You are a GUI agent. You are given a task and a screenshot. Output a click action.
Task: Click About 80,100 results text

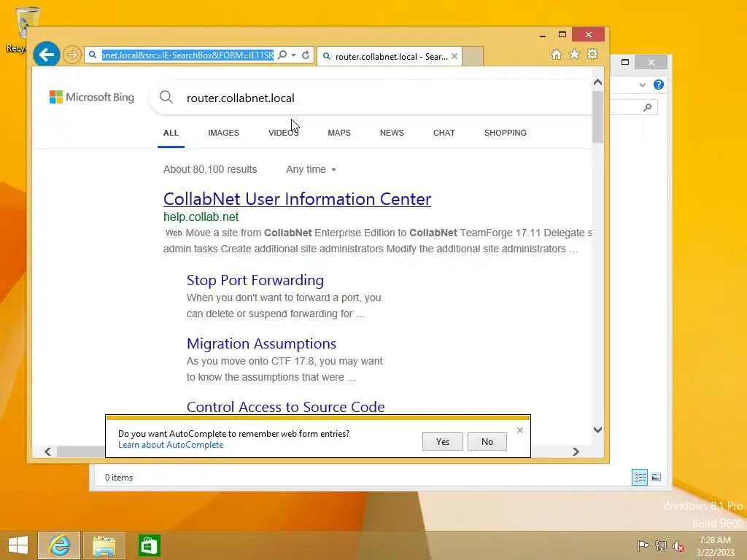[210, 169]
